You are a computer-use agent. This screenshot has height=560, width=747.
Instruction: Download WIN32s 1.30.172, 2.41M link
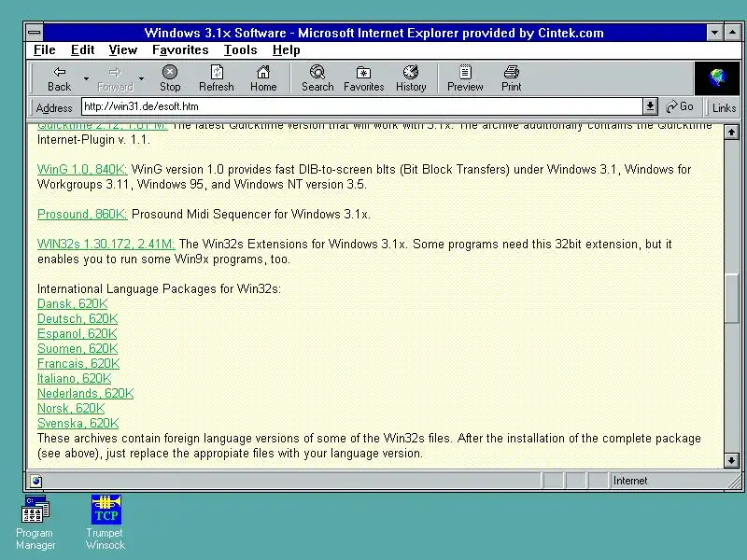[x=106, y=245]
